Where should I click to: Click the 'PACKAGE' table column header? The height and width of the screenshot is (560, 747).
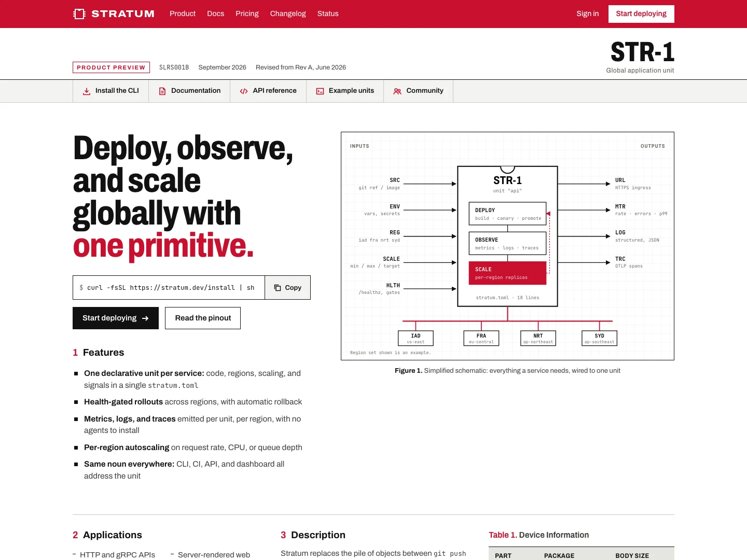click(559, 556)
